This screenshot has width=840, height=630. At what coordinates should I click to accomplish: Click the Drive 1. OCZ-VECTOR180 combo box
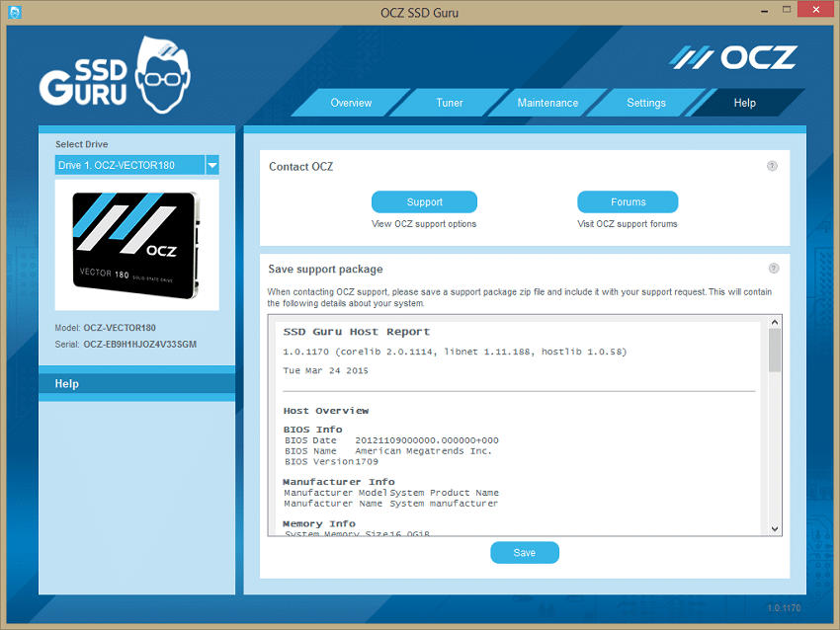click(136, 165)
